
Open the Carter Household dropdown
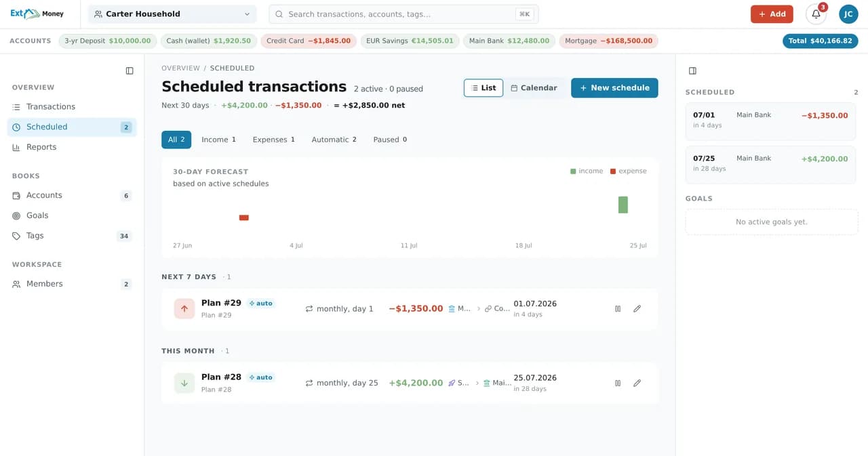172,14
